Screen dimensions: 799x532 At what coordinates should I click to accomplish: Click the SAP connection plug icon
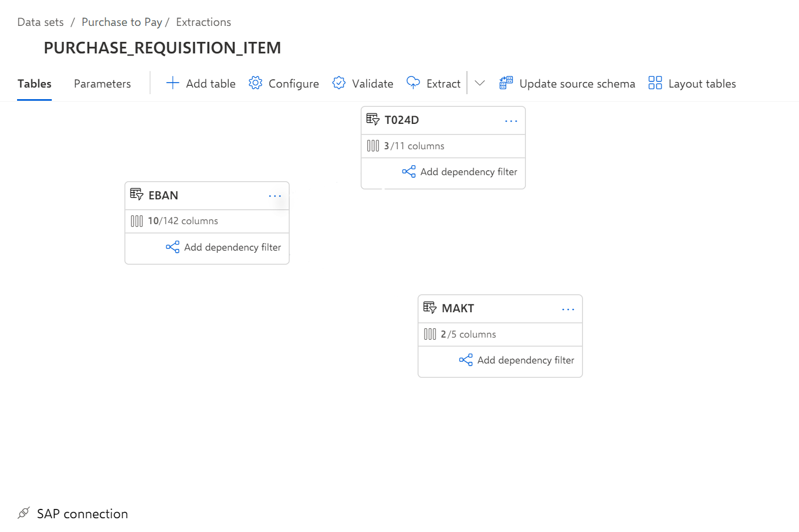click(x=24, y=513)
